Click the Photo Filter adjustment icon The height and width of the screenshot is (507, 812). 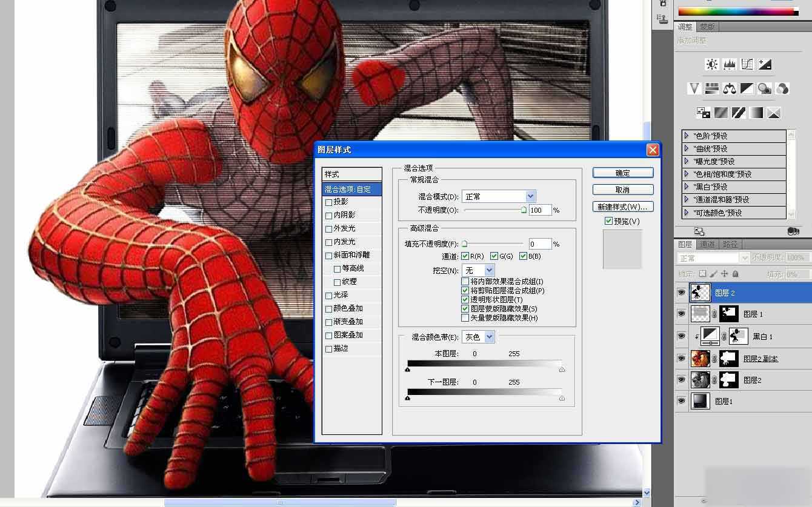pyautogui.click(x=765, y=88)
